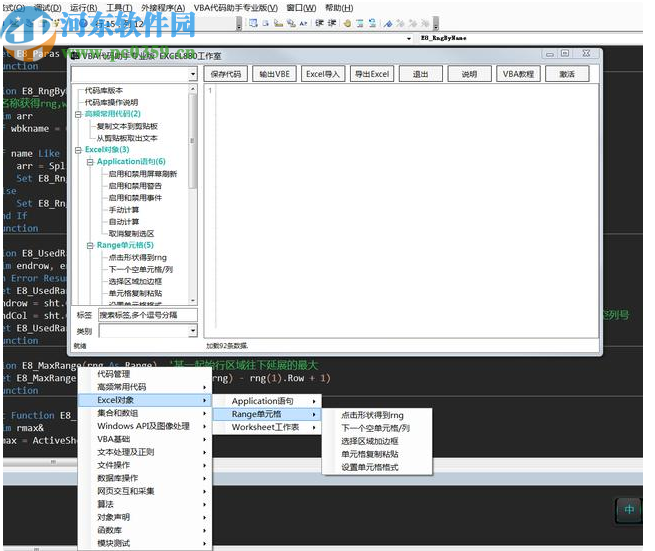Click the 标签 search tags input field
The image size is (655, 551).
[x=148, y=315]
